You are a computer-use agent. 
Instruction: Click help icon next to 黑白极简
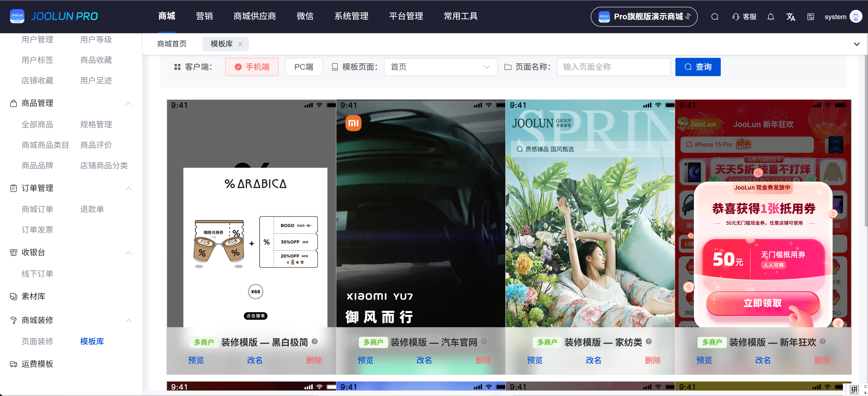click(x=314, y=341)
